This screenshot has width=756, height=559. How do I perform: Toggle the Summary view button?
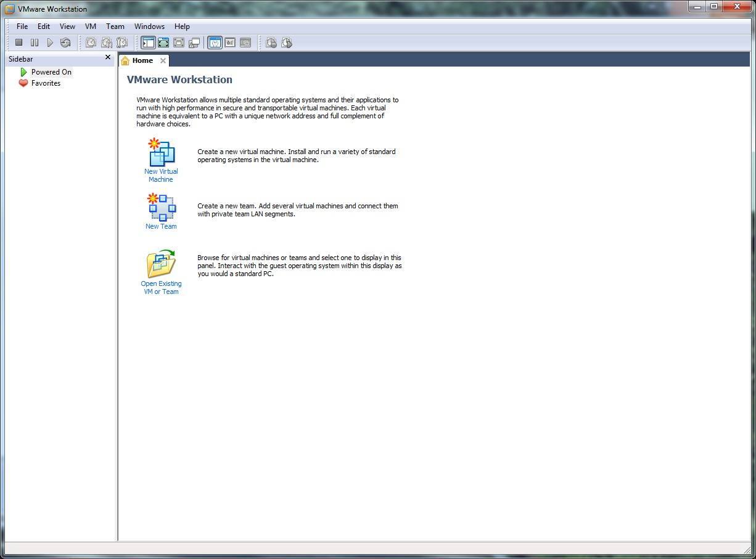[229, 42]
